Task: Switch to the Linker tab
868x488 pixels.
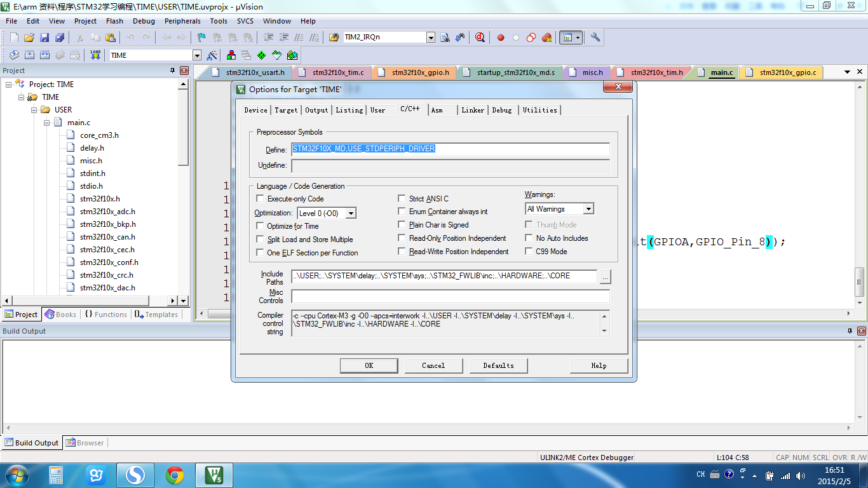Action: [473, 111]
